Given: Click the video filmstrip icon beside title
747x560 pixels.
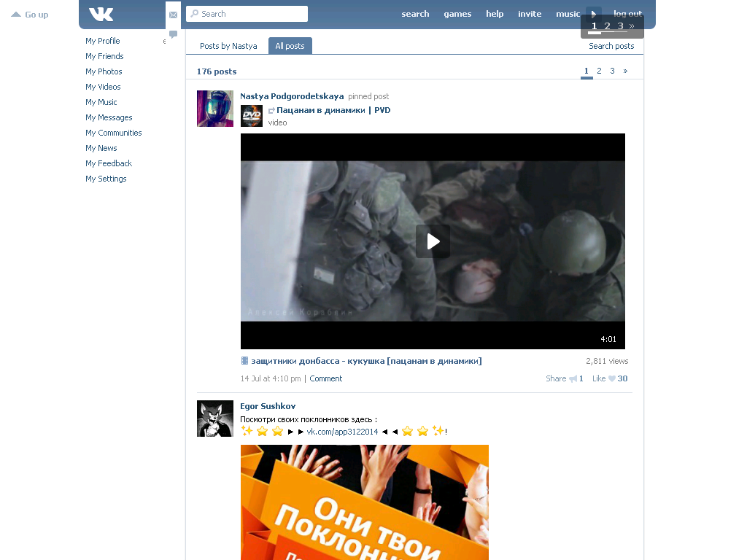Looking at the screenshot, I should 244,361.
